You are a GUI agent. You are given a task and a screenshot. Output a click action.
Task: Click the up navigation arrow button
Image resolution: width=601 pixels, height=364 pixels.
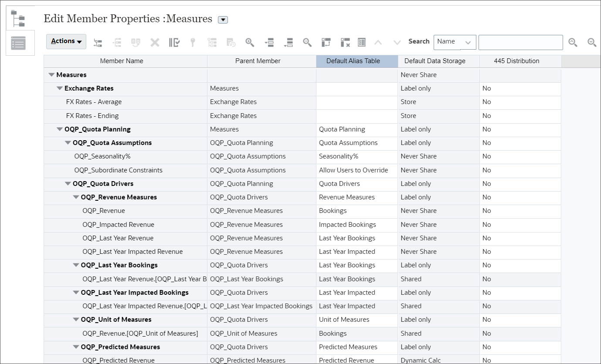pyautogui.click(x=378, y=42)
